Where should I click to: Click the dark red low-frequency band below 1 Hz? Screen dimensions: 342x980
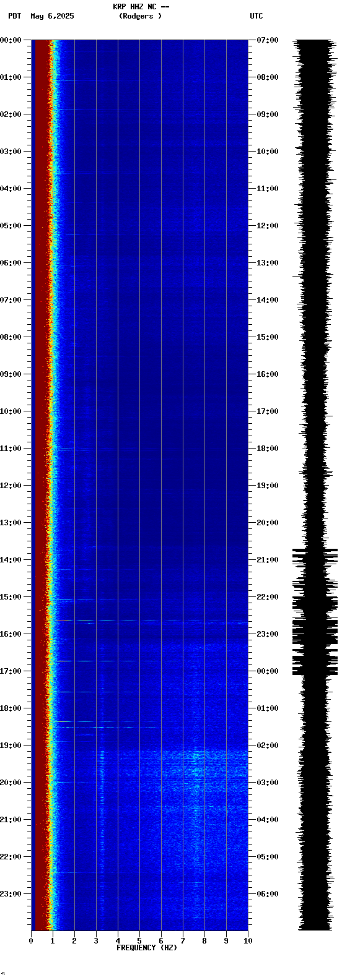pyautogui.click(x=41, y=485)
